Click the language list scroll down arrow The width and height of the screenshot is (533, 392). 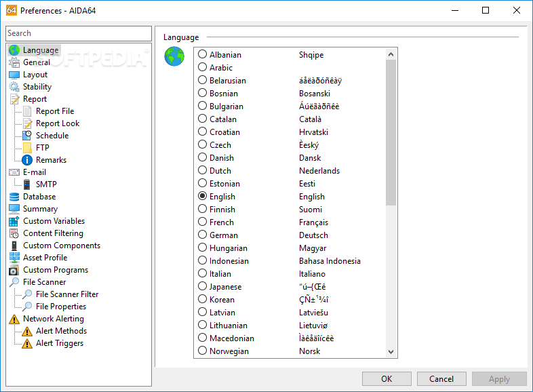(391, 351)
